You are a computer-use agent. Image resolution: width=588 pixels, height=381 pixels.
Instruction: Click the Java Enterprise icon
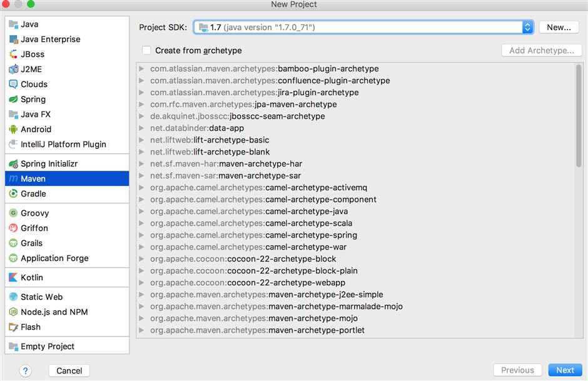point(13,39)
